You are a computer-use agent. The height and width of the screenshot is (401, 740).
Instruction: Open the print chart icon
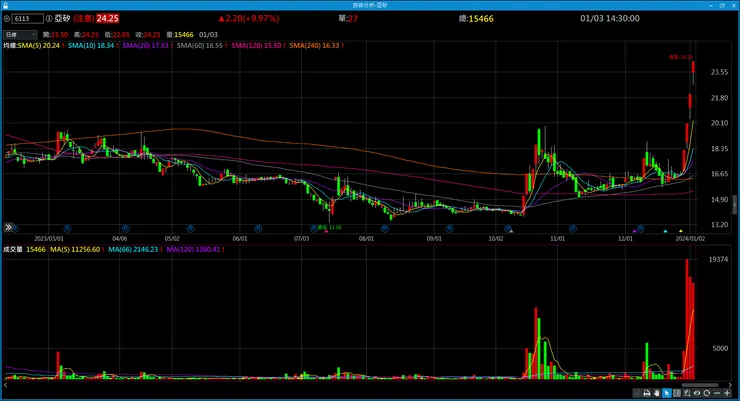tap(647, 393)
